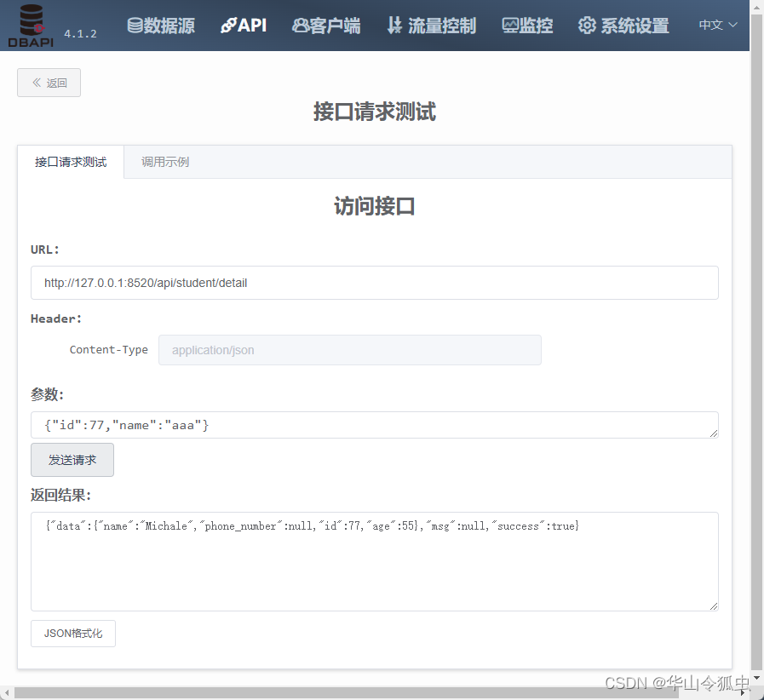Click inside the 返回结果 response textarea
Viewport: 764px width, 700px height.
point(375,558)
